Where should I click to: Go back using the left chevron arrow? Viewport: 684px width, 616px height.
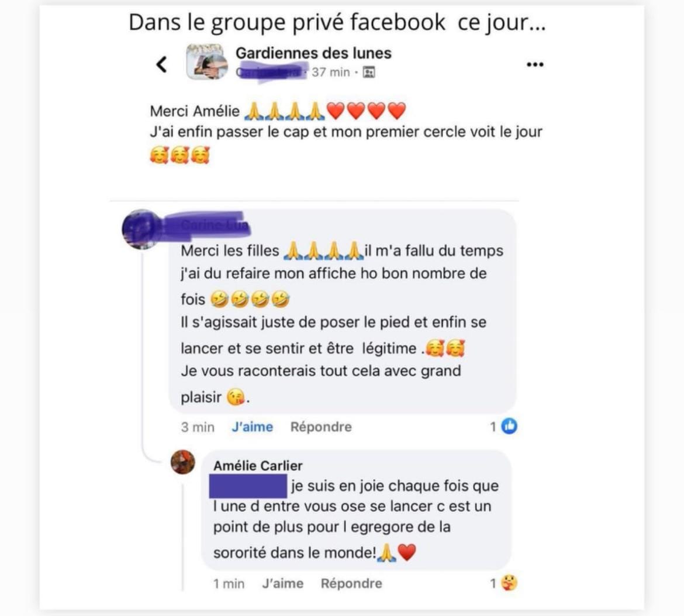click(x=161, y=64)
